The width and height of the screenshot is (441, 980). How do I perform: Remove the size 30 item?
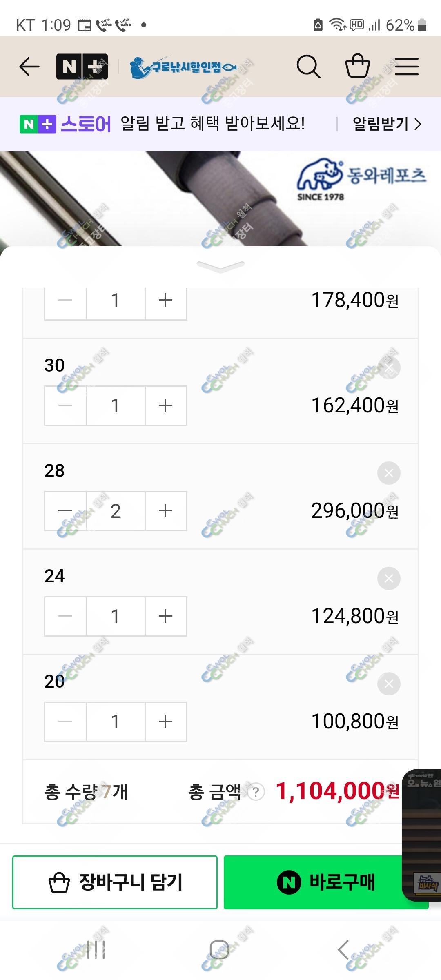click(389, 367)
